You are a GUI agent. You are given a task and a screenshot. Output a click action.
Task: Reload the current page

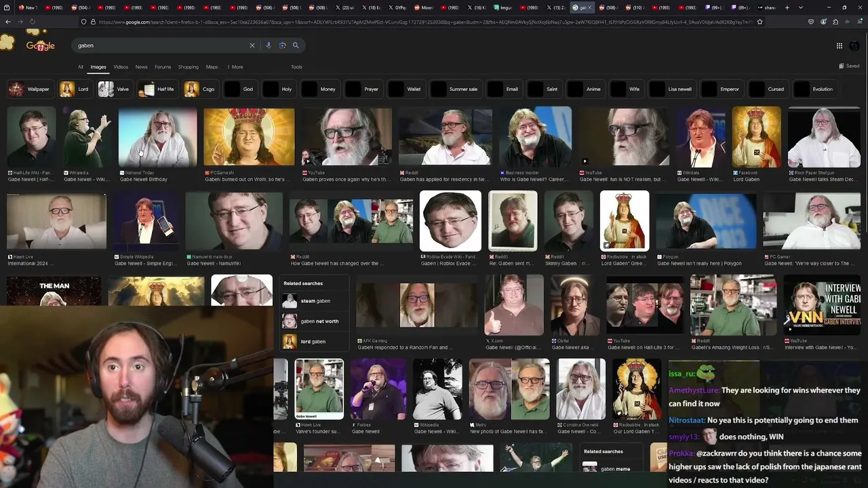(32, 22)
